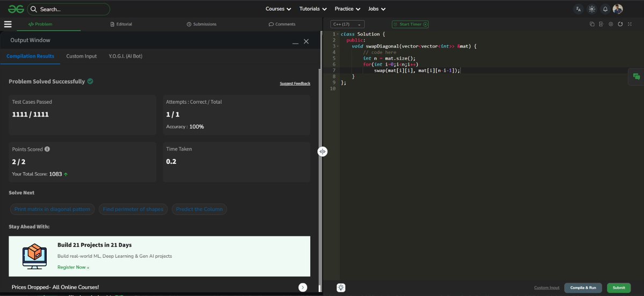
Task: Click the '1111 / 1111' test cases value
Action: [31, 114]
